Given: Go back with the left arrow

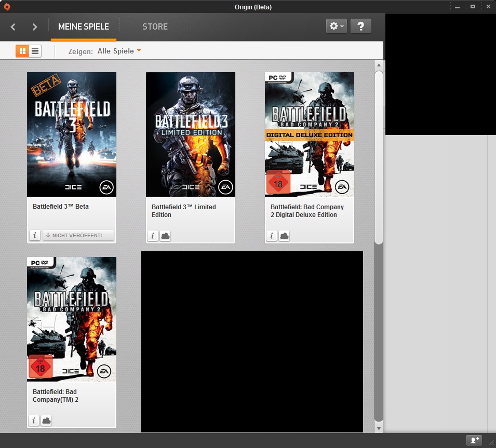Looking at the screenshot, I should tap(13, 27).
